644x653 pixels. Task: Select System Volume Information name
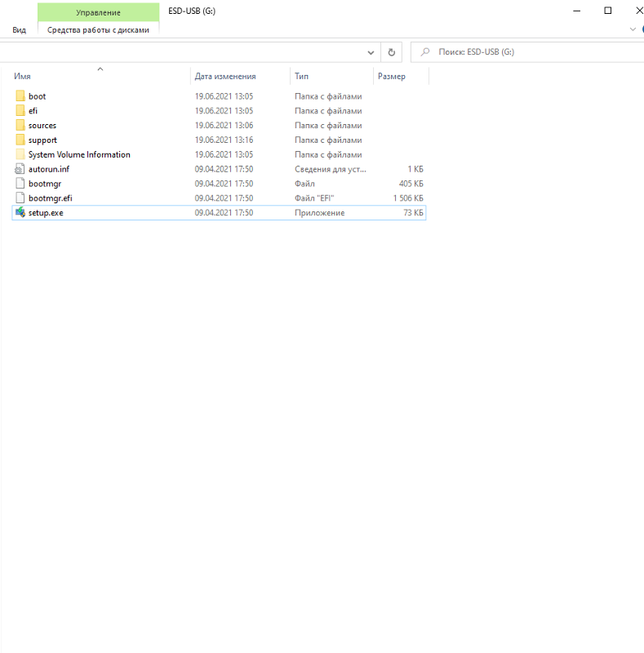[x=79, y=154]
